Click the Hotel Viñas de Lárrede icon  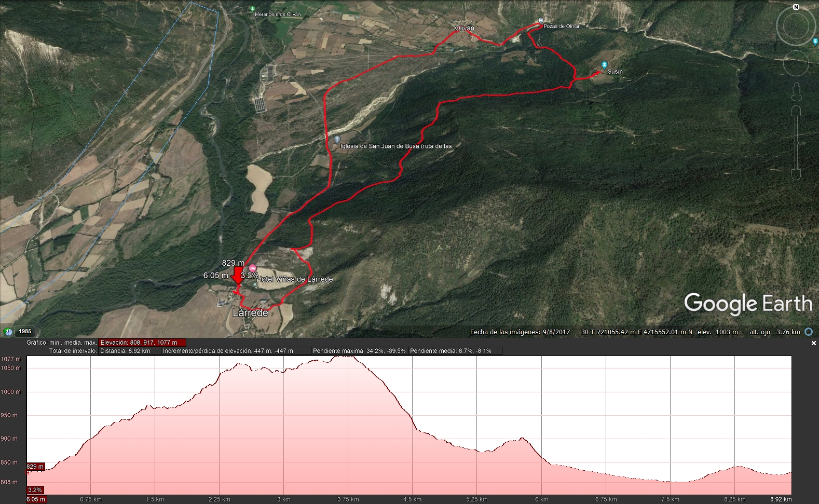coord(253,268)
